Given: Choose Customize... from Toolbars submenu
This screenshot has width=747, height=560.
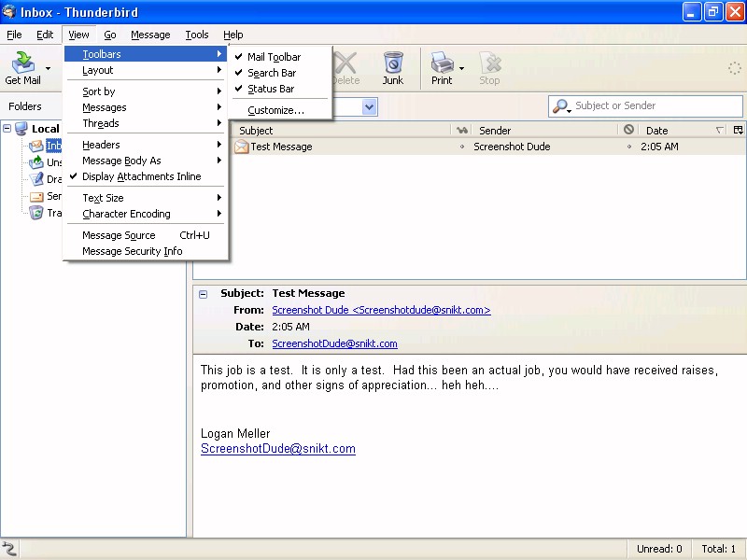Looking at the screenshot, I should 282,110.
